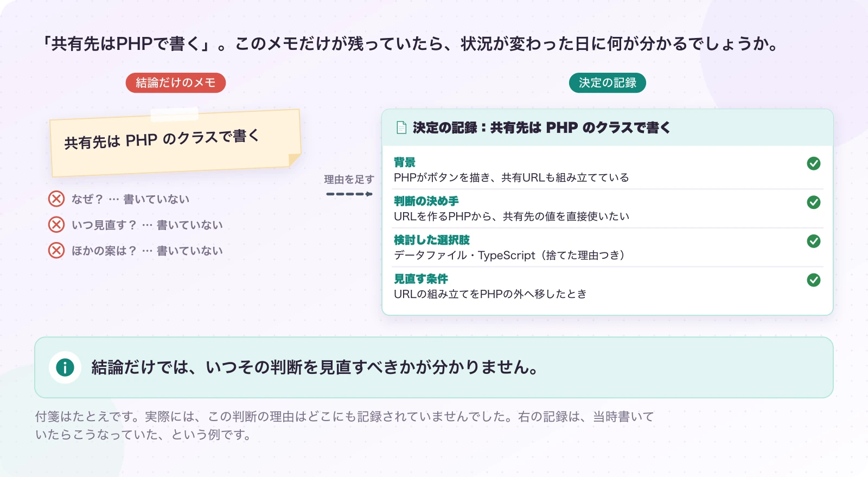Screen dimensions: 868x477
Task: Click the green info icon in the banner
Action: click(65, 367)
